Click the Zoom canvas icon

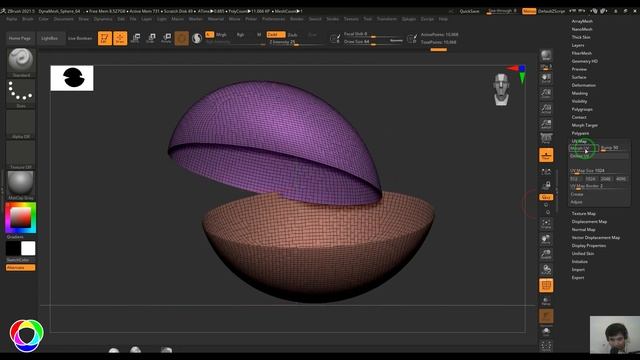(x=546, y=93)
